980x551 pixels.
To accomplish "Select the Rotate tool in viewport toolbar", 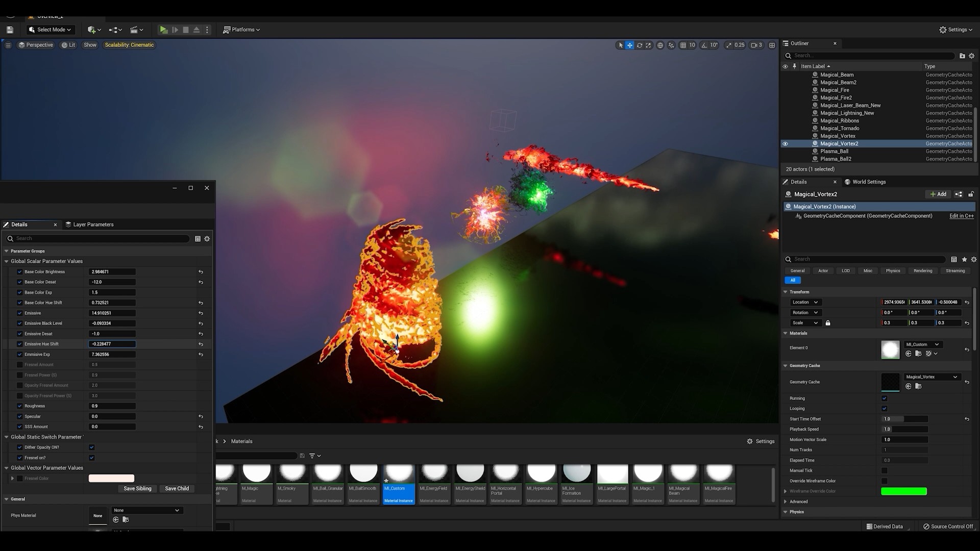I will [x=640, y=45].
